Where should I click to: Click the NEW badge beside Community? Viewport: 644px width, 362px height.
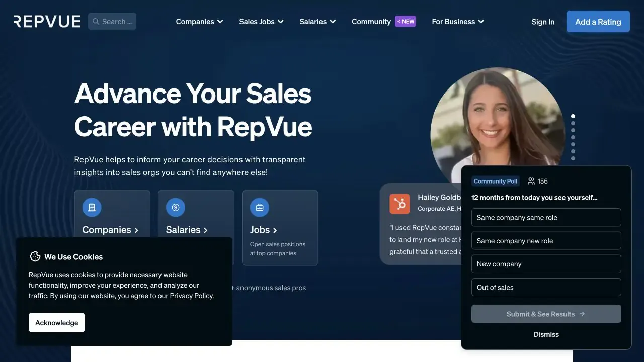point(405,21)
